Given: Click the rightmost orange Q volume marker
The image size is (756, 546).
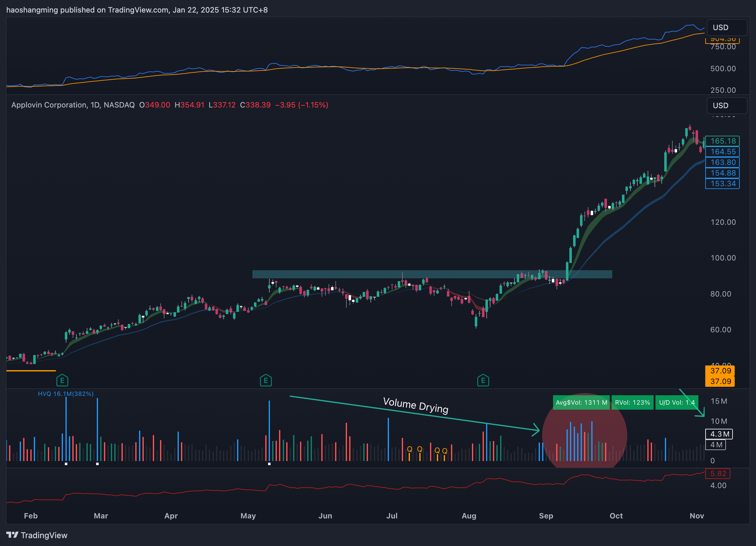Looking at the screenshot, I should (x=445, y=451).
